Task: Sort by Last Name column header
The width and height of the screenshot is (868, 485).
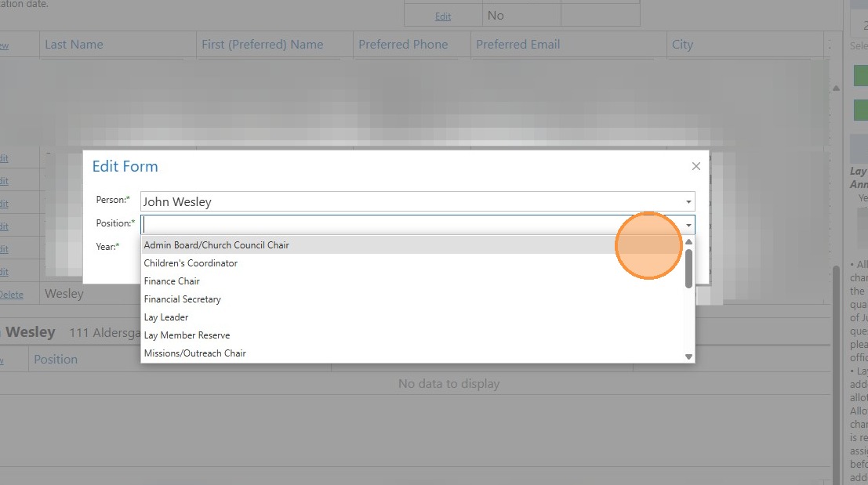Action: click(74, 45)
